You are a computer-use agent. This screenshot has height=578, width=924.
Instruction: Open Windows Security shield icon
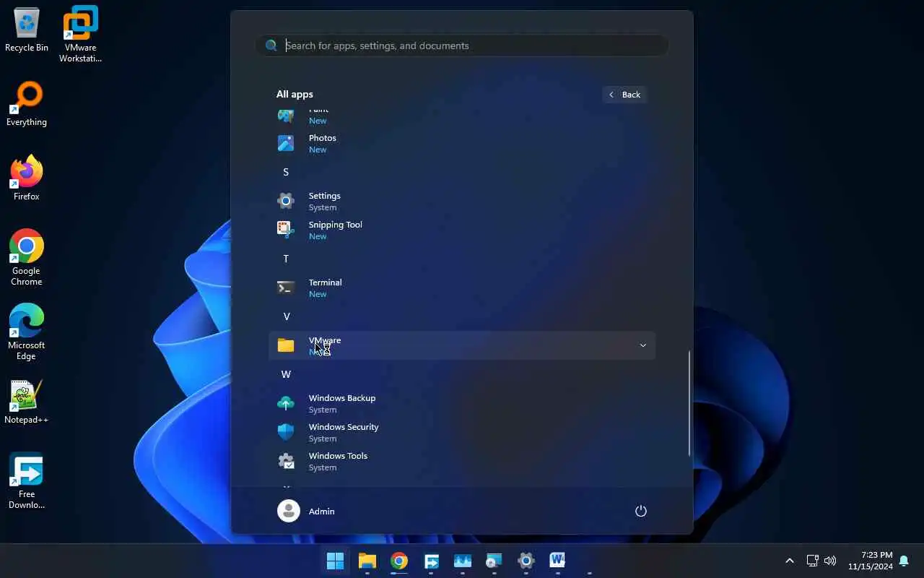(286, 432)
